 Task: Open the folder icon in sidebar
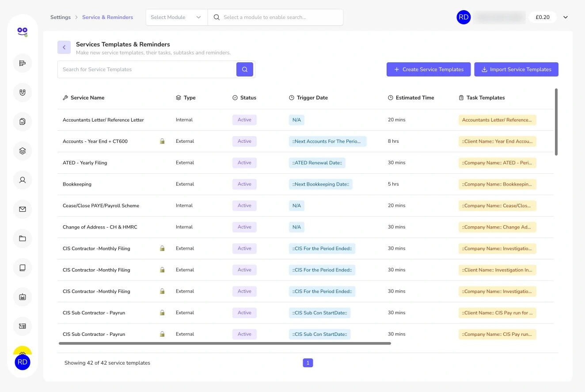(x=23, y=239)
